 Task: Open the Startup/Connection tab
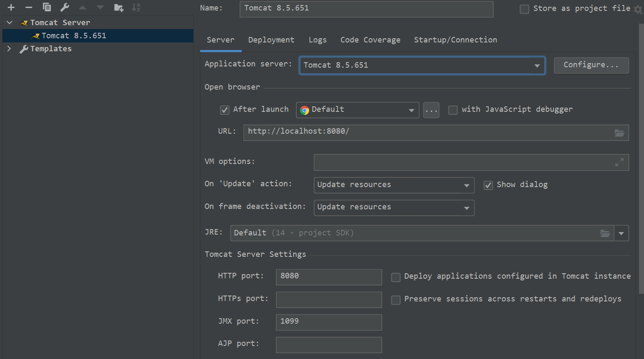click(x=456, y=40)
